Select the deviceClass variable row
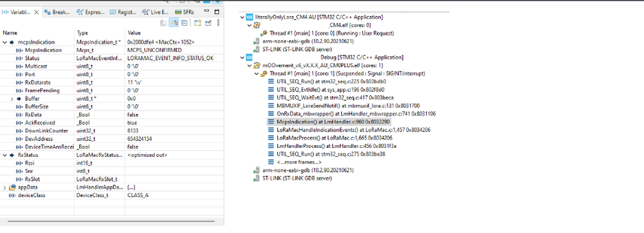Viewport: 644px width, 233px height. tap(112, 195)
